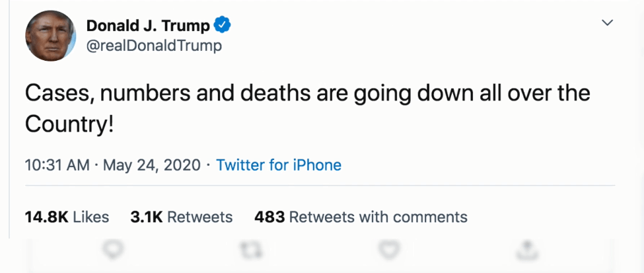This screenshot has width=644, height=273.
Task: Click the blue verified checkmark badge
Action: 223,26
